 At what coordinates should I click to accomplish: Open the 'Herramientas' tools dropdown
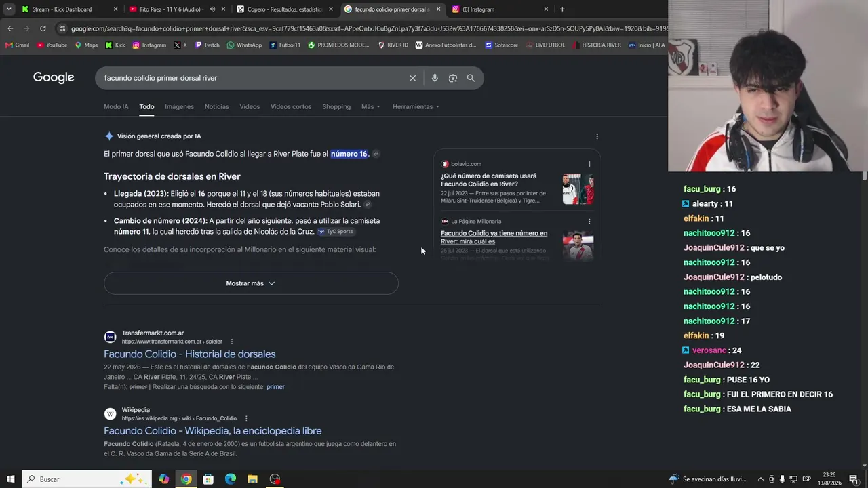pos(416,106)
